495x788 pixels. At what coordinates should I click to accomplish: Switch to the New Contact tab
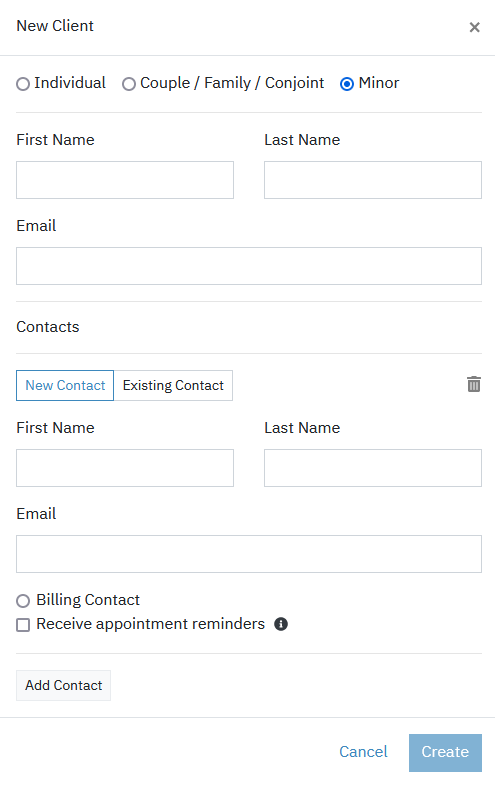(x=65, y=385)
